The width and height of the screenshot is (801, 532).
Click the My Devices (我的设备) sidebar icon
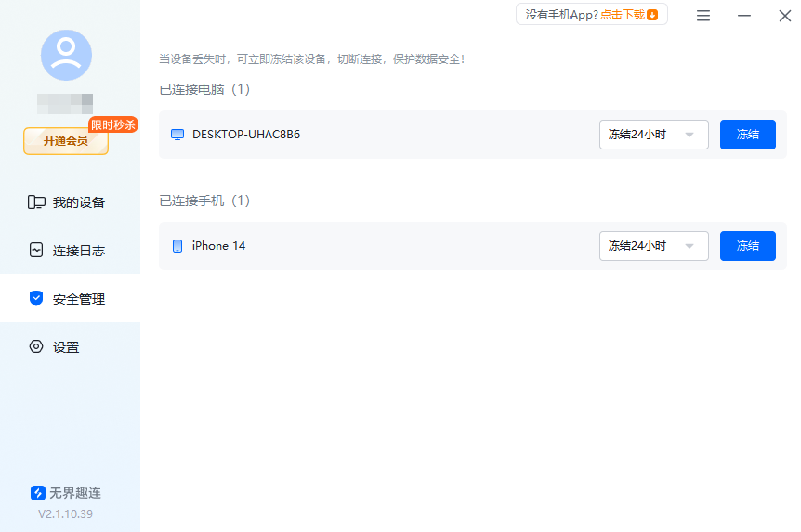tap(36, 202)
